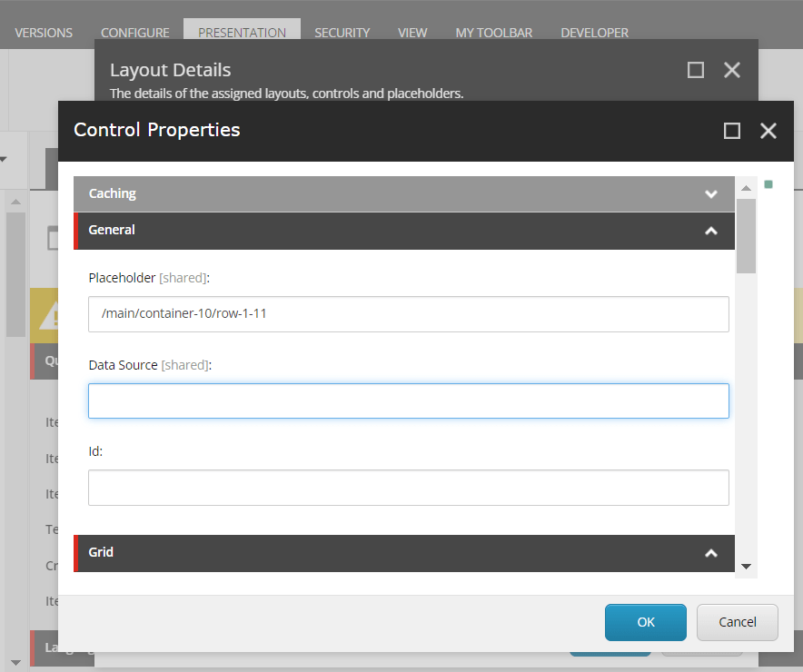Select the Security ribbon tab
The width and height of the screenshot is (803, 672).
pos(342,33)
